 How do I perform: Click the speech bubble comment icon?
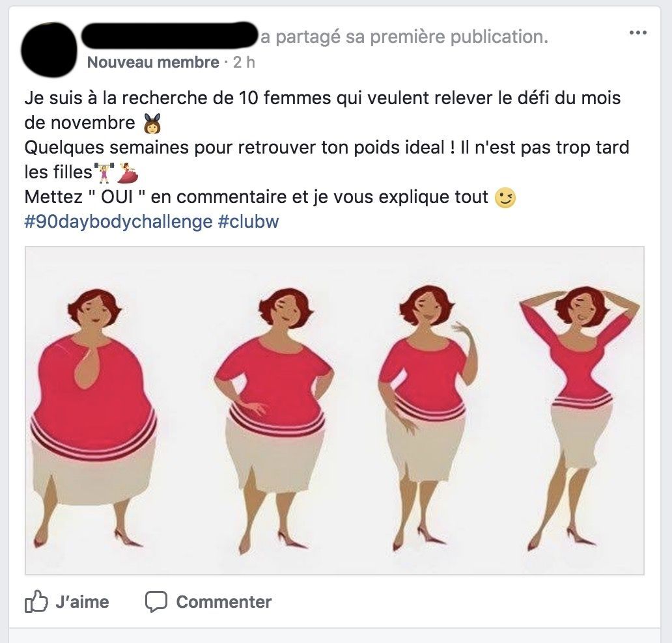point(156,602)
